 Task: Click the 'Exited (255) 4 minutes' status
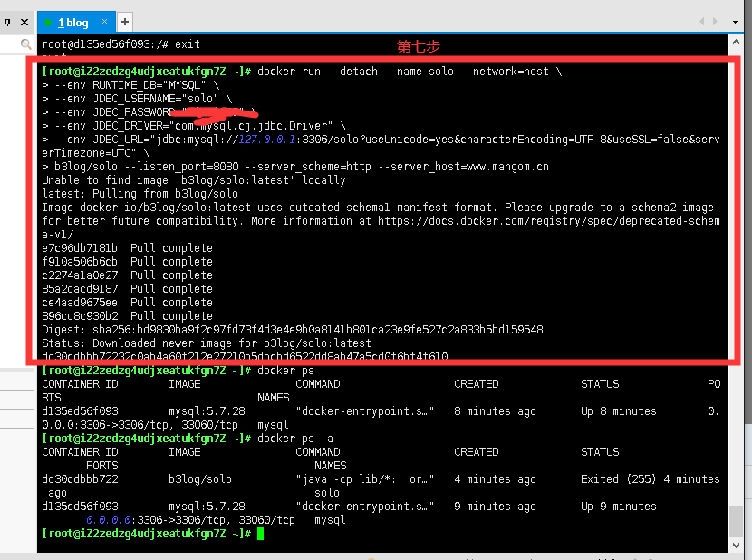651,479
